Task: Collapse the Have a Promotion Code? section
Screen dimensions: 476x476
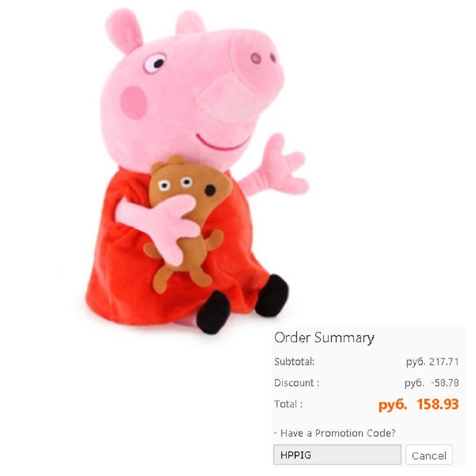Action: point(334,433)
